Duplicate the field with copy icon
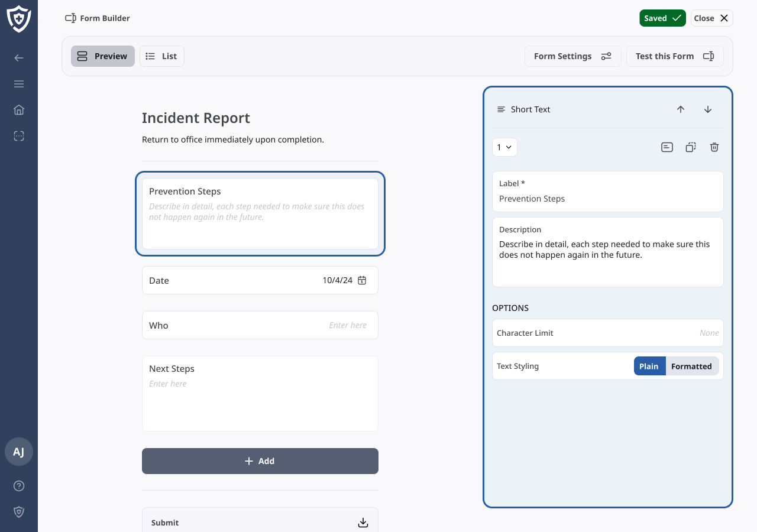Image resolution: width=757 pixels, height=532 pixels. 691,147
